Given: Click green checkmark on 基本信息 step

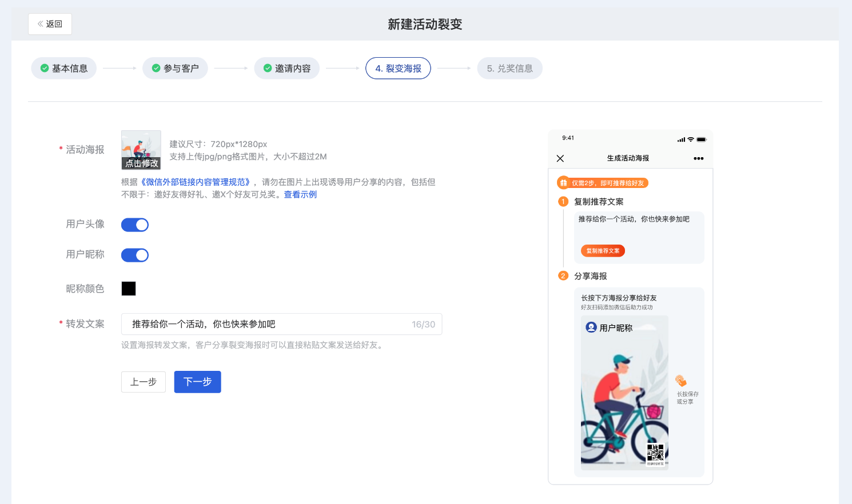Looking at the screenshot, I should [x=45, y=68].
